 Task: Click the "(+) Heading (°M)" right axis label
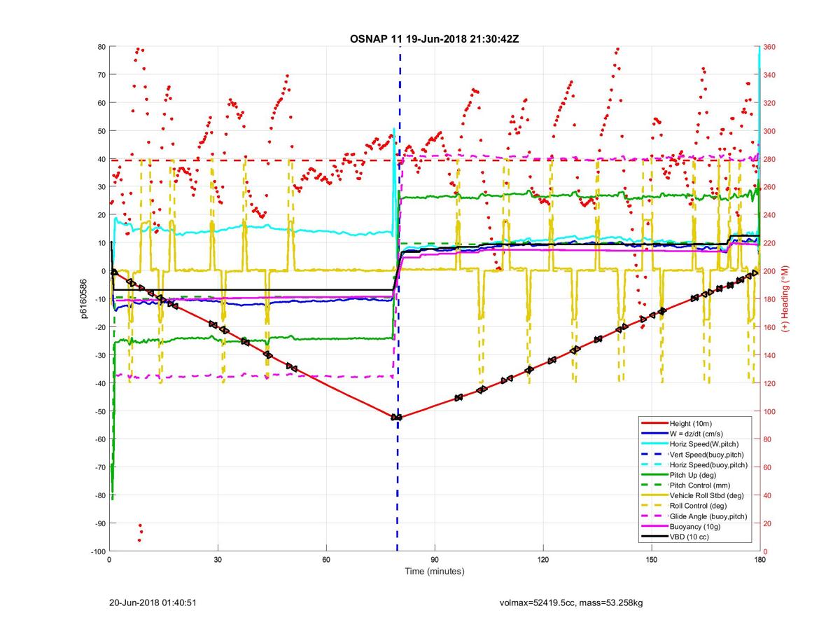[x=785, y=299]
